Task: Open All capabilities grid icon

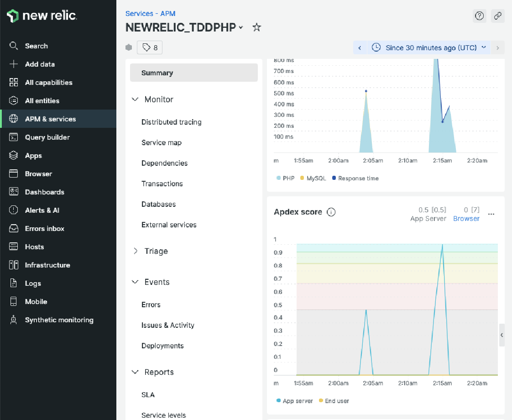Action: [13, 82]
